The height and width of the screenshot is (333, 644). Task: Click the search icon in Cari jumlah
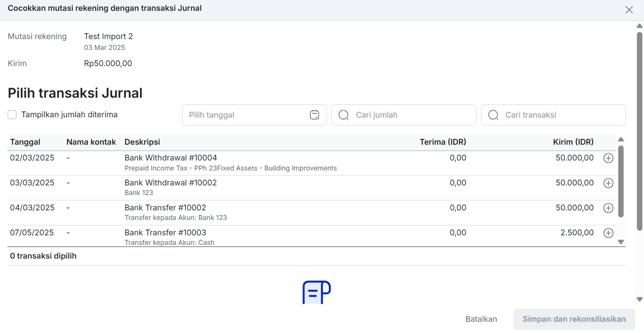(344, 115)
